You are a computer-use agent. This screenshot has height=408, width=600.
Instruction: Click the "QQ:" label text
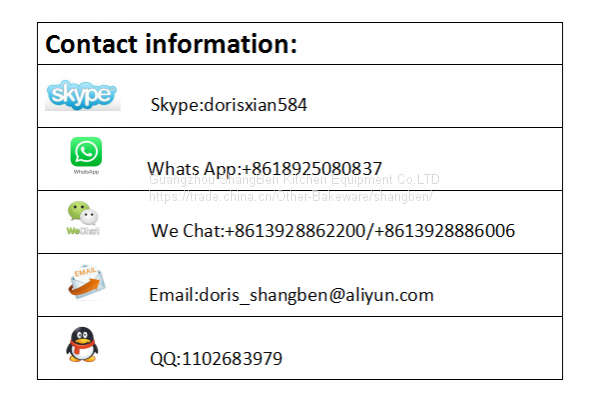tap(164, 358)
